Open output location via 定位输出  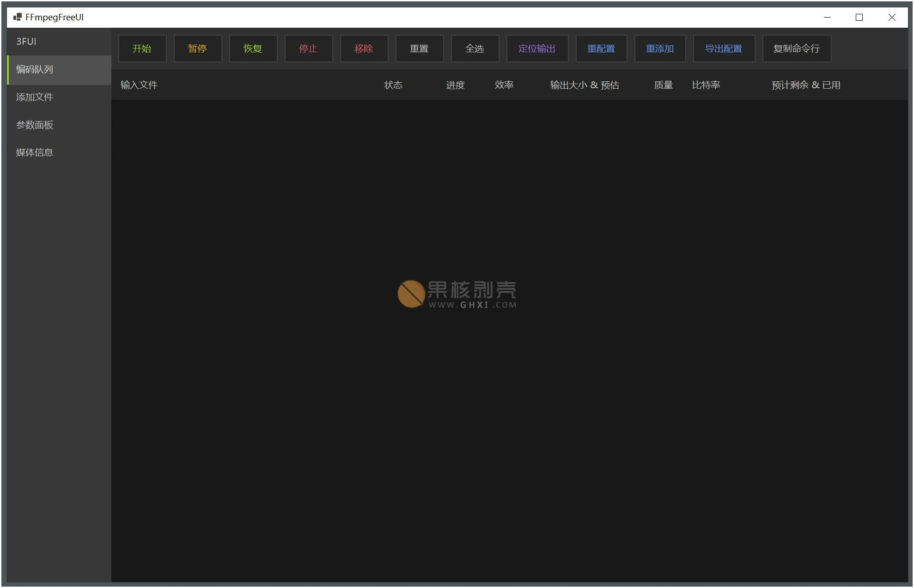[x=537, y=48]
